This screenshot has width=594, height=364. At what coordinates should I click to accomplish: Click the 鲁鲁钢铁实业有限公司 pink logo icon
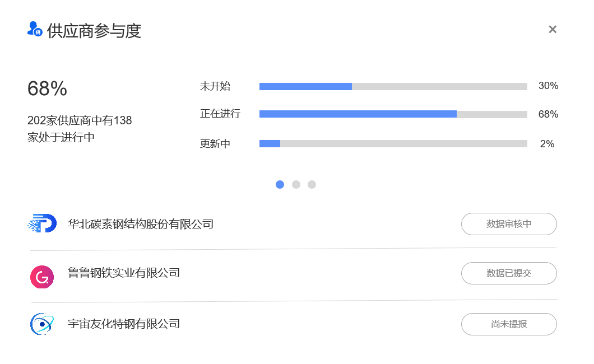pos(42,276)
